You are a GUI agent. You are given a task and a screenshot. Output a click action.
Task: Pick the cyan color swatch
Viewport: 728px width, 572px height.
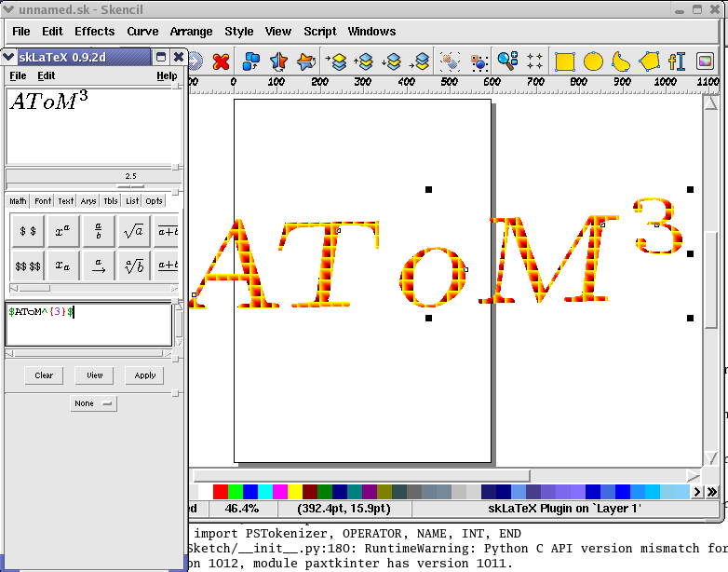pyautogui.click(x=265, y=492)
